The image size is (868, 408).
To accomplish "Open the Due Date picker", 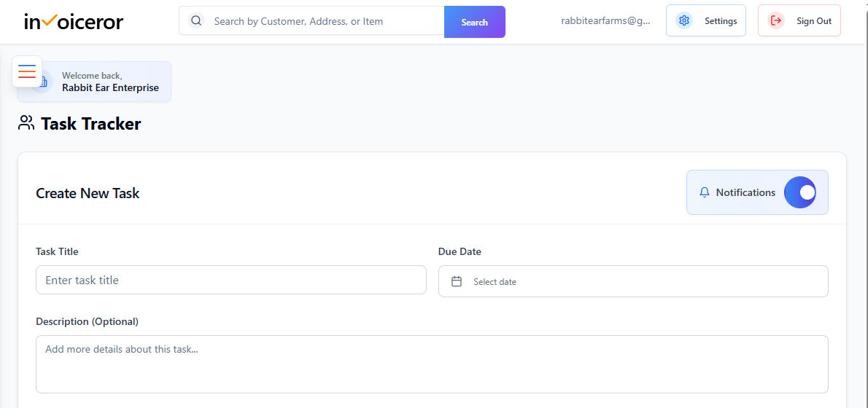I will pos(632,281).
